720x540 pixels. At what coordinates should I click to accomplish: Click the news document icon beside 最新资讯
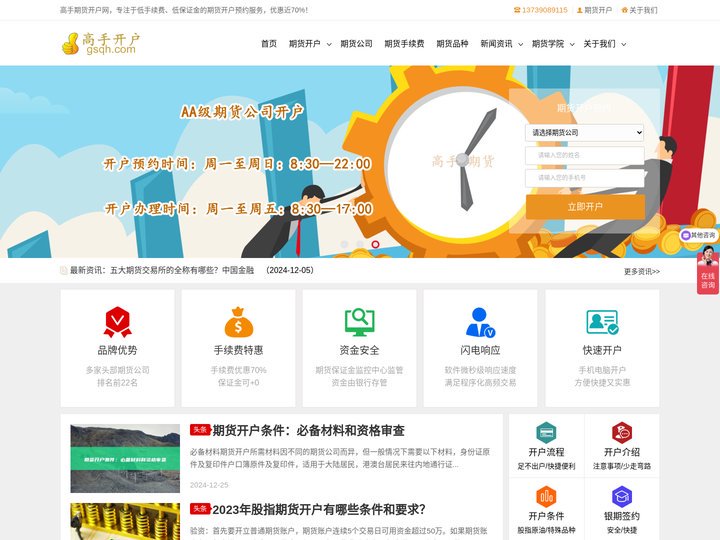[64, 270]
